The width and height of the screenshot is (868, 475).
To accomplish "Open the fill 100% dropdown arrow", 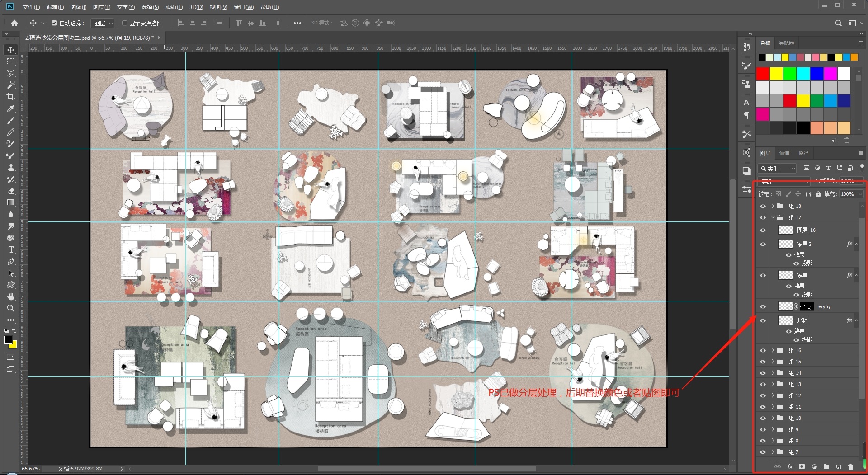I will (860, 194).
